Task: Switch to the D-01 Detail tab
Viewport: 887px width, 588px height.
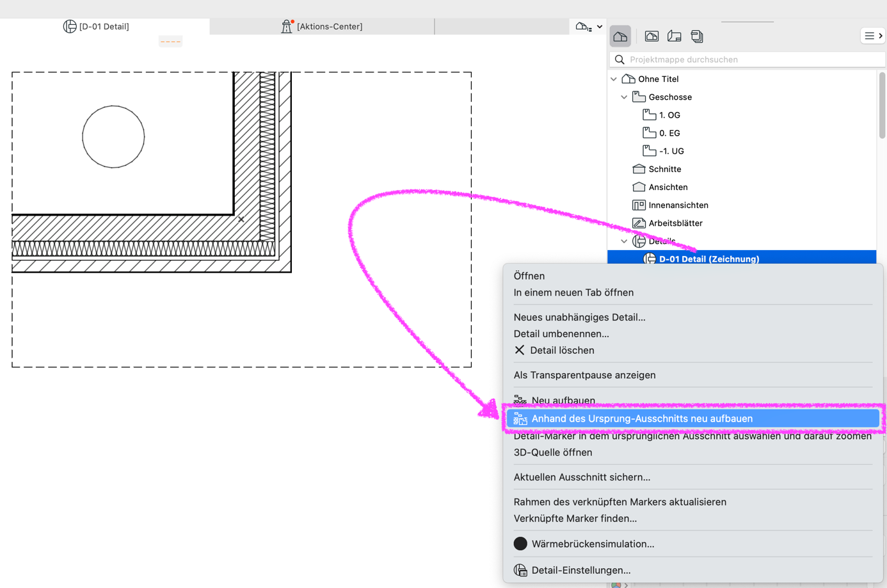Action: pos(104,26)
